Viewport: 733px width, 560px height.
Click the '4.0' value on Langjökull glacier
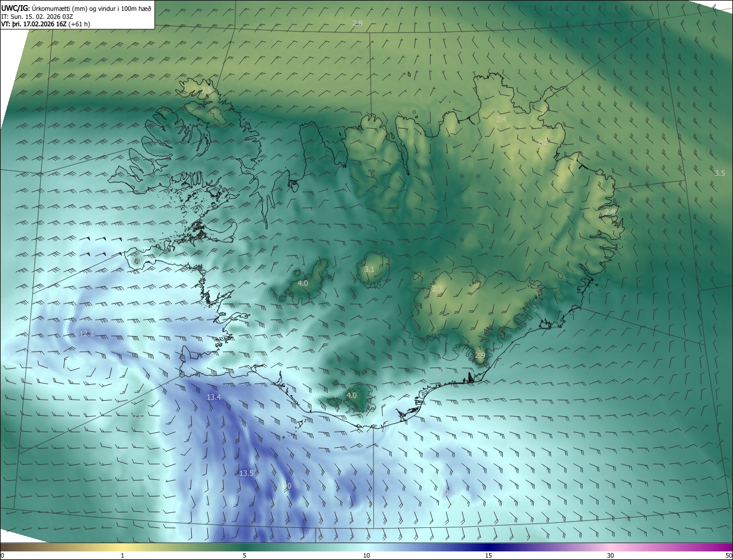(x=303, y=283)
